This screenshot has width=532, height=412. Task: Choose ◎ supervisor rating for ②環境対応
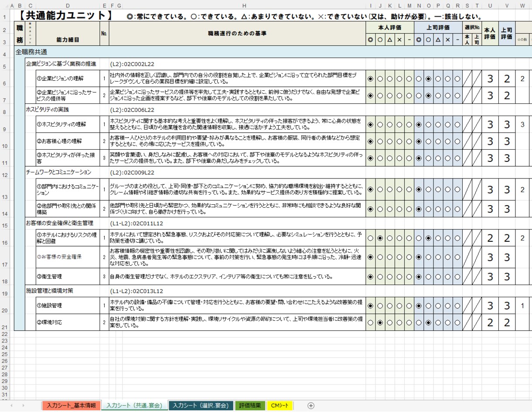point(419,323)
